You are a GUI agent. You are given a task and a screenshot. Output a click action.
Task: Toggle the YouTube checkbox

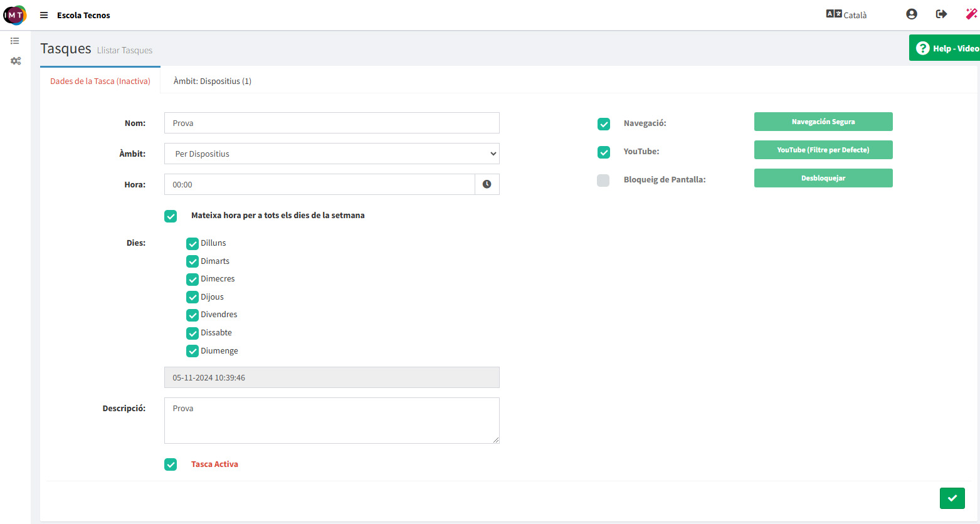604,152
